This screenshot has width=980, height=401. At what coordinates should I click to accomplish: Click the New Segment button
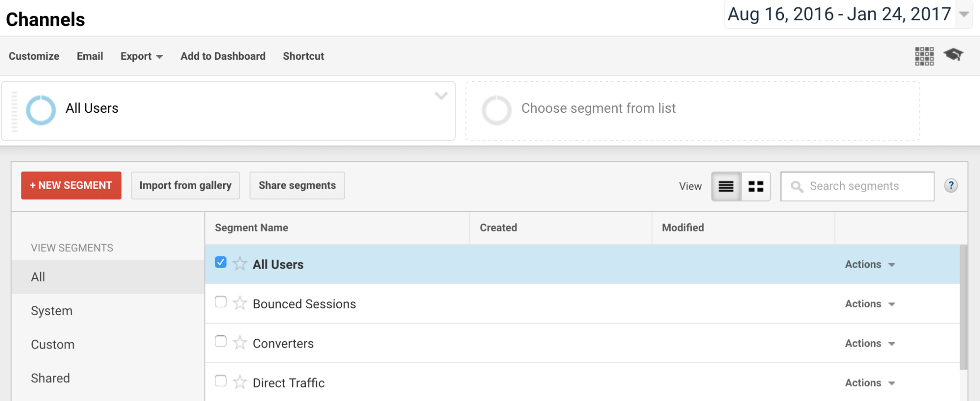[71, 185]
